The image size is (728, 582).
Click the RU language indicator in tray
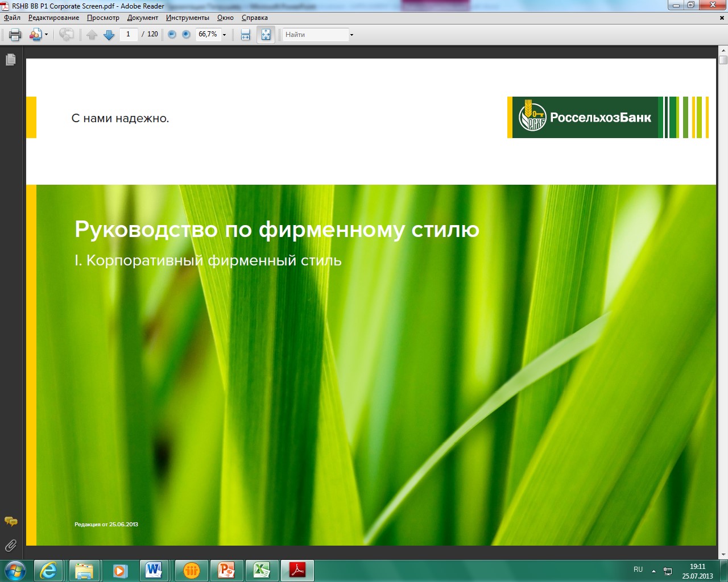pos(638,569)
